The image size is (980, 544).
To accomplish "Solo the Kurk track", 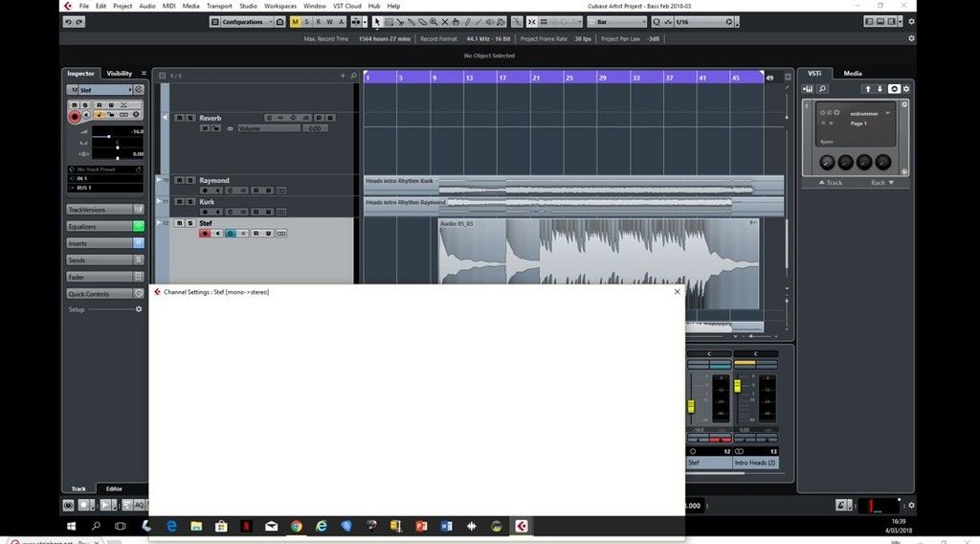I will point(190,202).
